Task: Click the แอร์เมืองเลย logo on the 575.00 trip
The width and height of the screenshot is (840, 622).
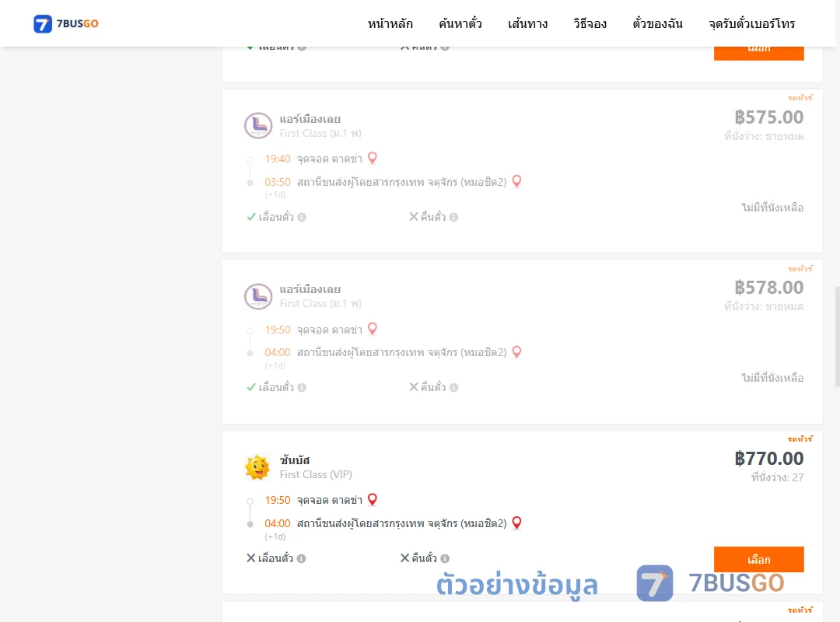Action: tap(258, 126)
